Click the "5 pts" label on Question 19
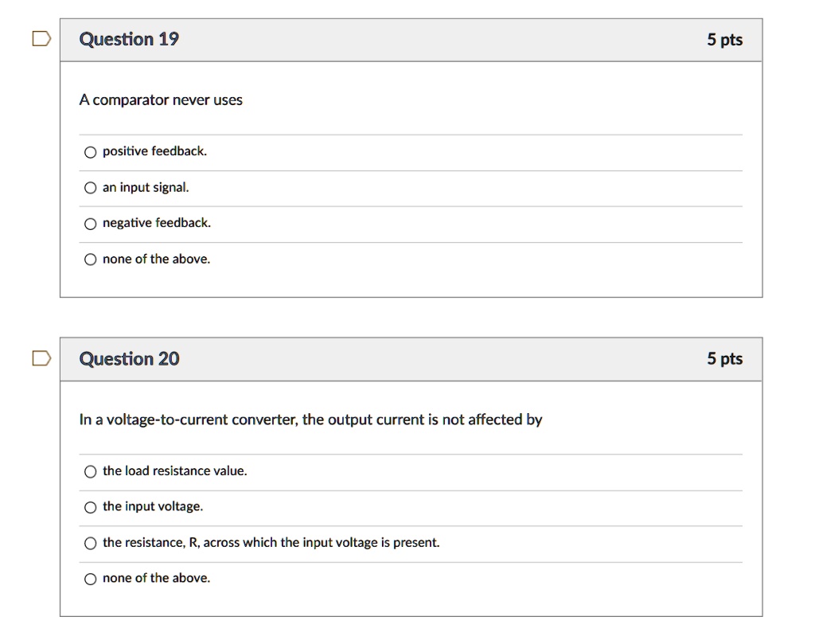This screenshot has height=644, width=815. click(724, 40)
